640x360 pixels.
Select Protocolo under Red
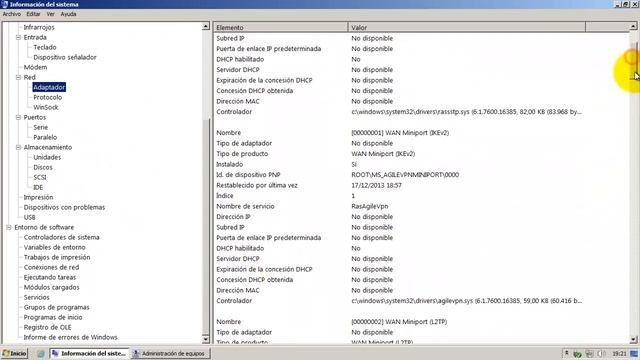tap(48, 98)
